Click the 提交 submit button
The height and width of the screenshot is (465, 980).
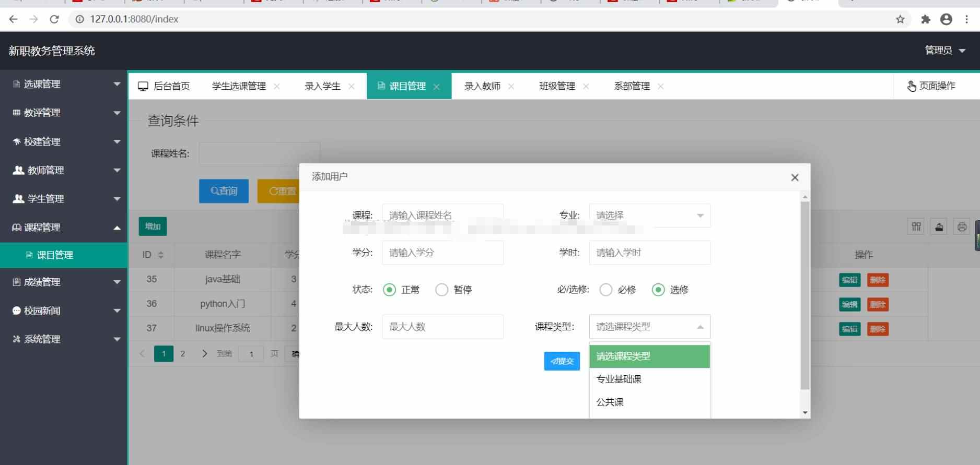click(x=562, y=361)
